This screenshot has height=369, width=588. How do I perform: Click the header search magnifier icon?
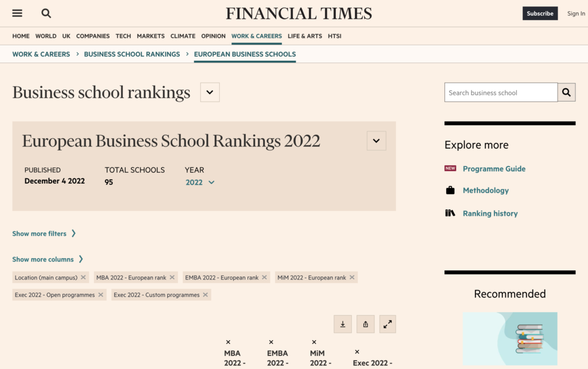click(46, 14)
